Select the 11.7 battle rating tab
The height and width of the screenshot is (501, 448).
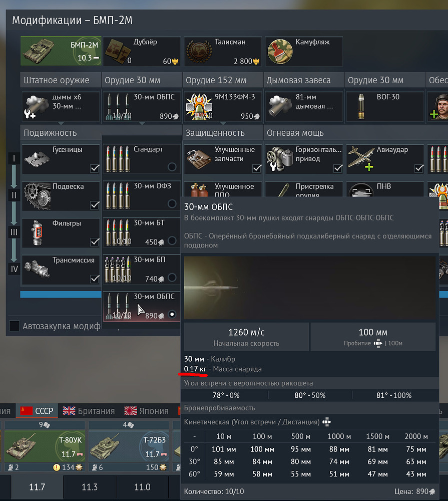coord(37,487)
